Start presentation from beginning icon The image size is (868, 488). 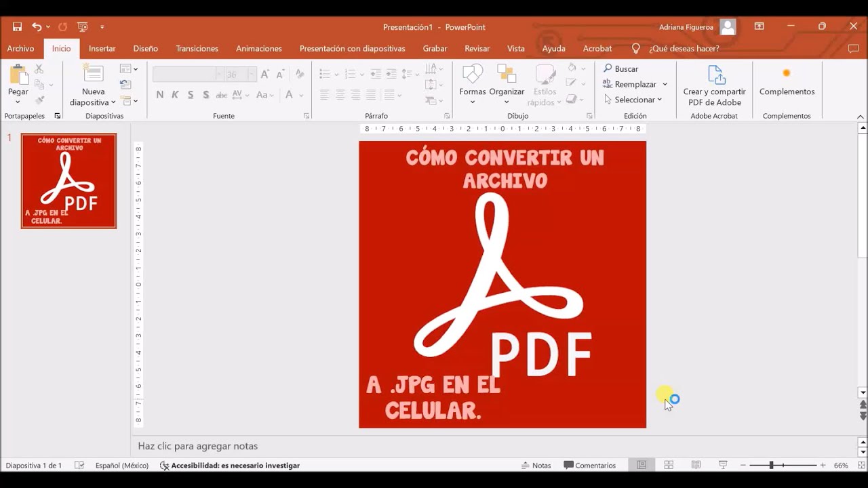tap(83, 27)
